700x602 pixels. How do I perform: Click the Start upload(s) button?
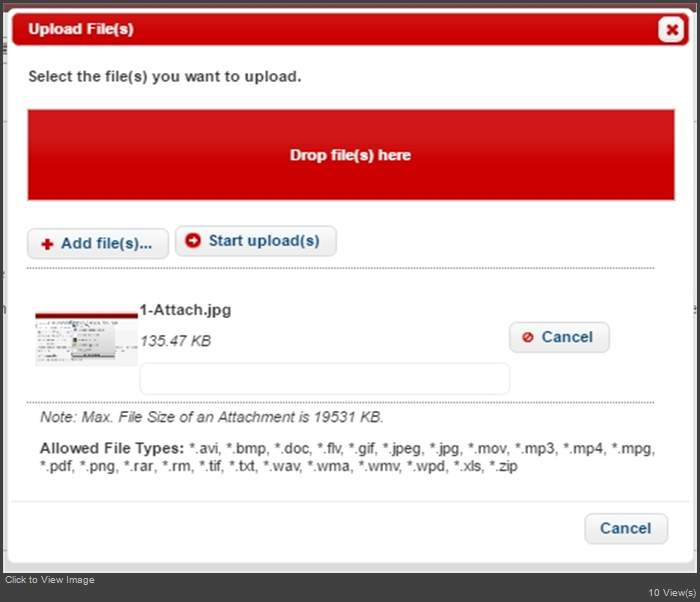256,241
